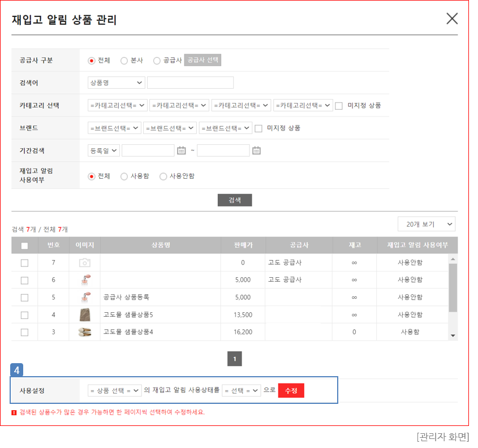Close the restock alert product management popup
Image resolution: width=478 pixels, height=448 pixels.
point(452,19)
